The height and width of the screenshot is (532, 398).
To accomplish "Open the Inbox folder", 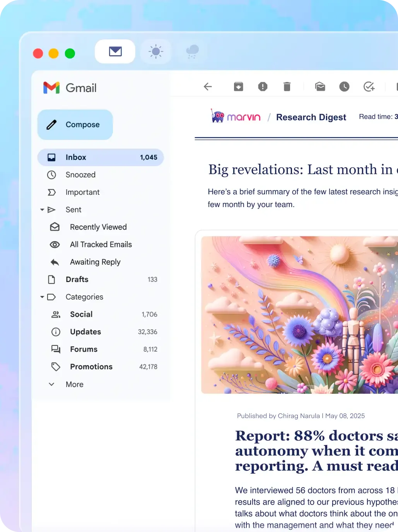I will pyautogui.click(x=101, y=157).
